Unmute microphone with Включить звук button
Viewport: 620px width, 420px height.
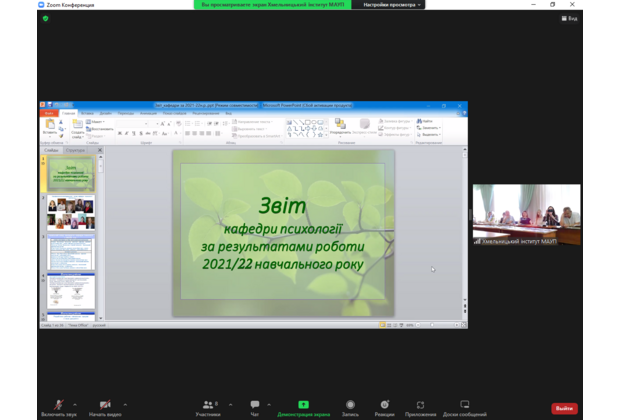click(59, 405)
